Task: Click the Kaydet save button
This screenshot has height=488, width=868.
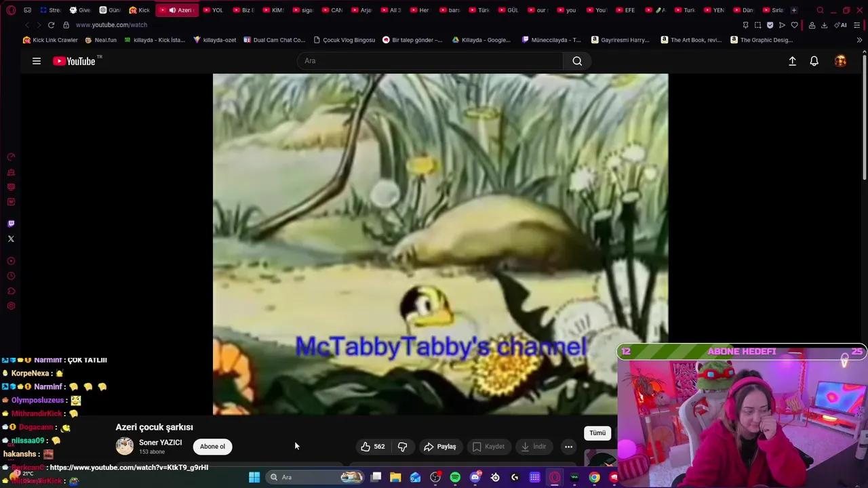Action: pos(488,447)
